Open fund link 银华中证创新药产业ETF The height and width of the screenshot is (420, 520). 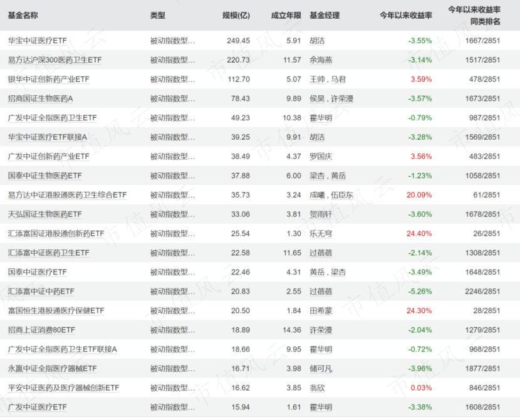[49, 79]
